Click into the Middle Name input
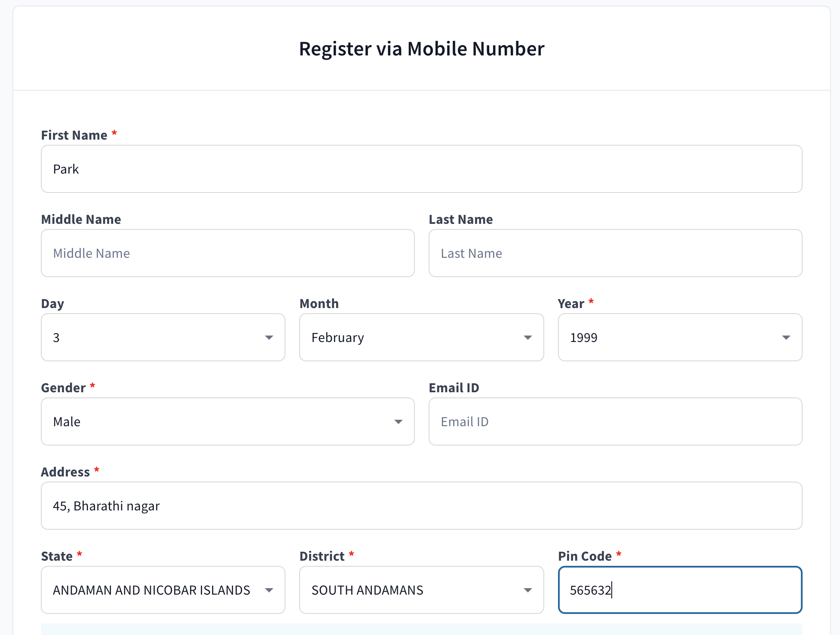Viewport: 840px width, 635px height. 227,253
